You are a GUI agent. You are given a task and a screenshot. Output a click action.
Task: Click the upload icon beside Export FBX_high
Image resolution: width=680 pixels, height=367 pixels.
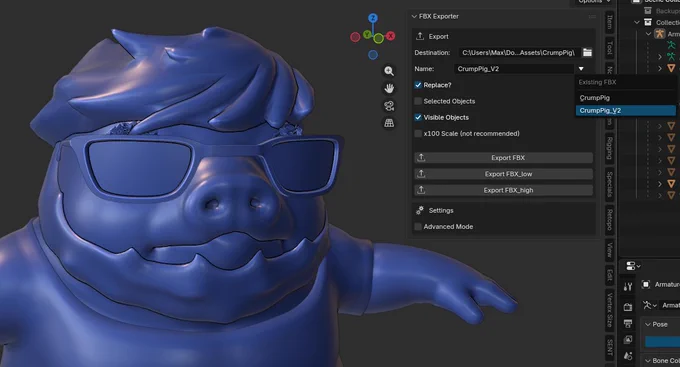tap(421, 190)
